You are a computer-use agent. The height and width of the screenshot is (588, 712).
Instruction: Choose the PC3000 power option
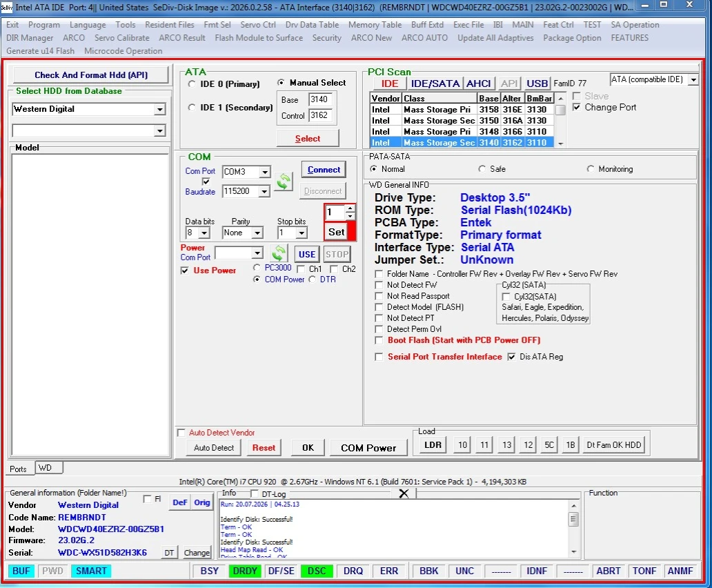tap(257, 268)
